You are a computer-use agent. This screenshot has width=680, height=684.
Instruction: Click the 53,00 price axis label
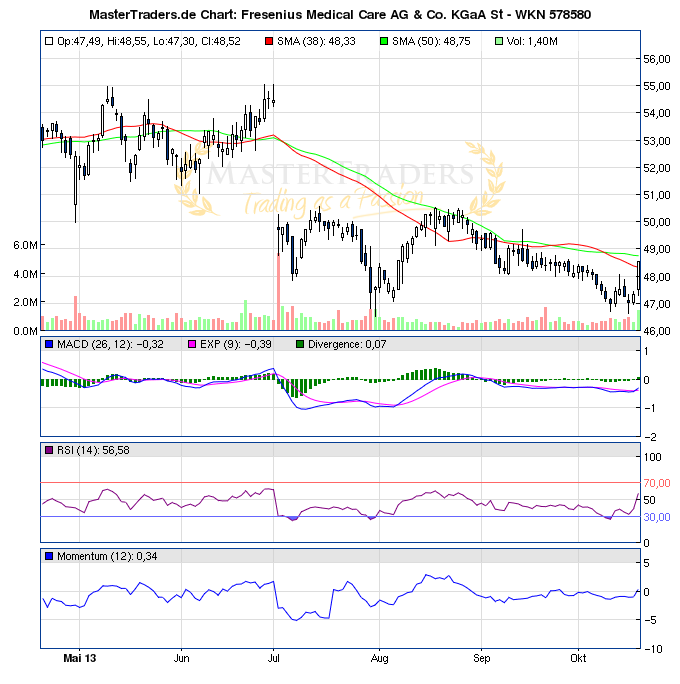[657, 141]
